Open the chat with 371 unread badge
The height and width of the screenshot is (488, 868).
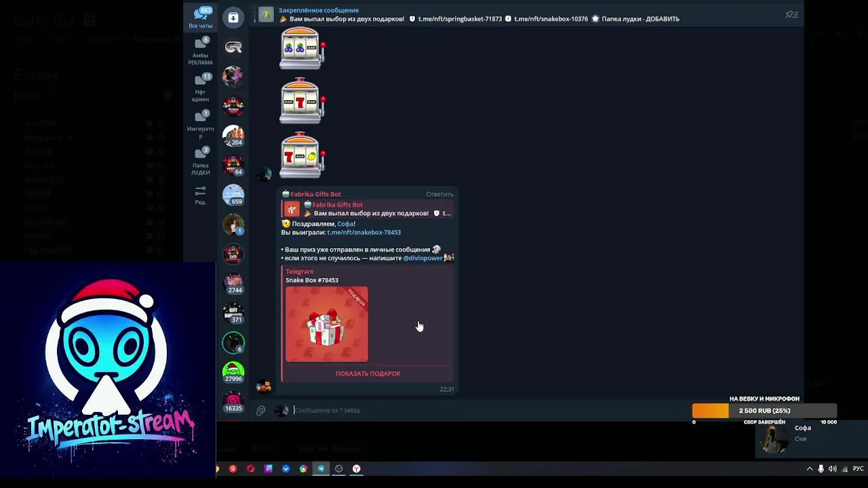(x=233, y=314)
